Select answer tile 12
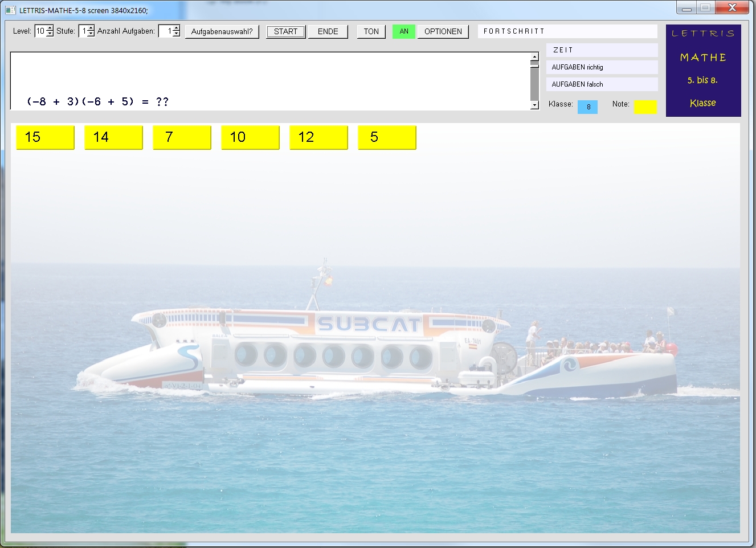 coord(318,137)
